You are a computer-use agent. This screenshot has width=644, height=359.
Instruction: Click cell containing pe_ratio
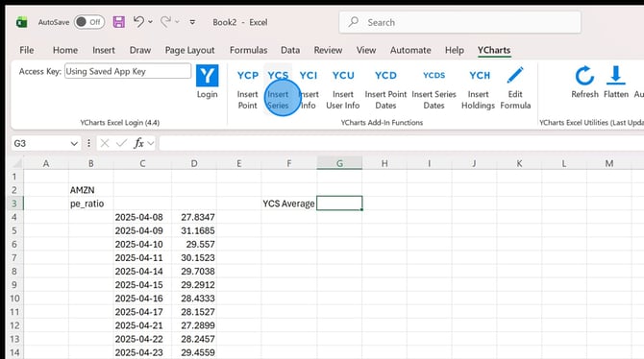pyautogui.click(x=90, y=203)
